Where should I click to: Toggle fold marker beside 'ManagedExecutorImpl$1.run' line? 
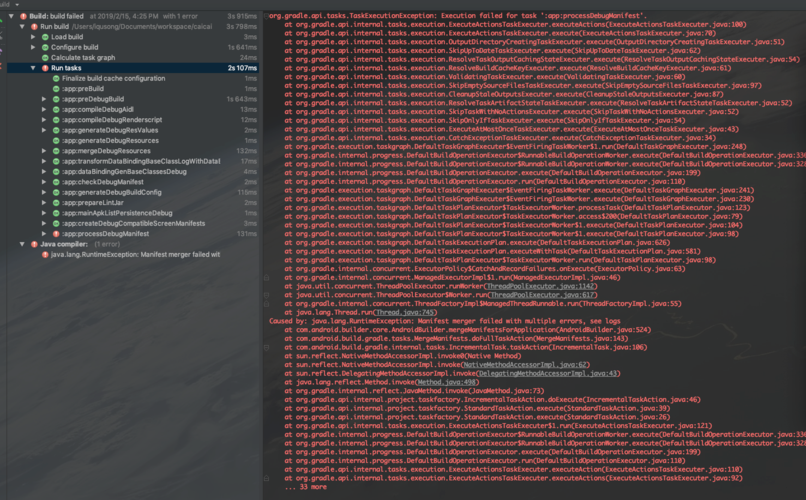click(x=266, y=277)
